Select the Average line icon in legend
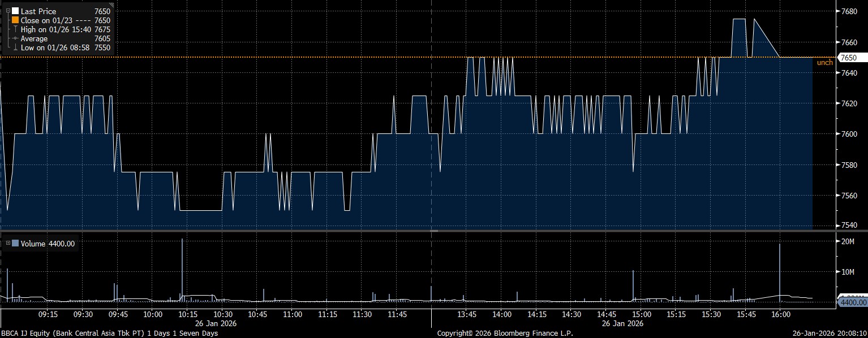868x338 pixels. pyautogui.click(x=15, y=38)
